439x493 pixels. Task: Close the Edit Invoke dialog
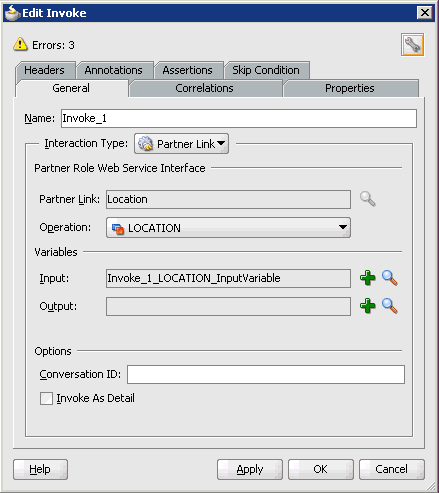(x=425, y=13)
